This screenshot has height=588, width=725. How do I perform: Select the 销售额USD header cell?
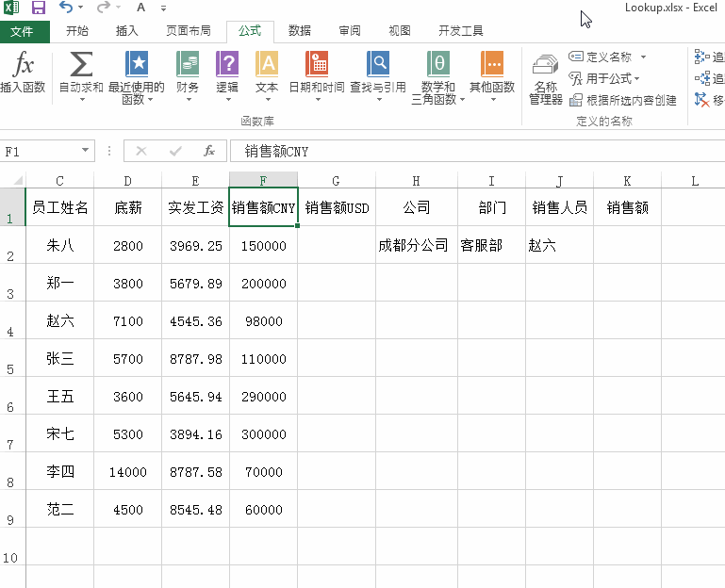coord(337,207)
